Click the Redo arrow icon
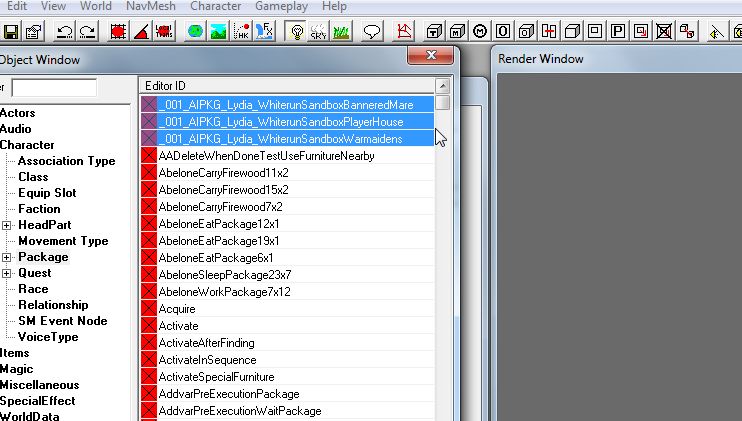The image size is (742, 421). click(87, 32)
